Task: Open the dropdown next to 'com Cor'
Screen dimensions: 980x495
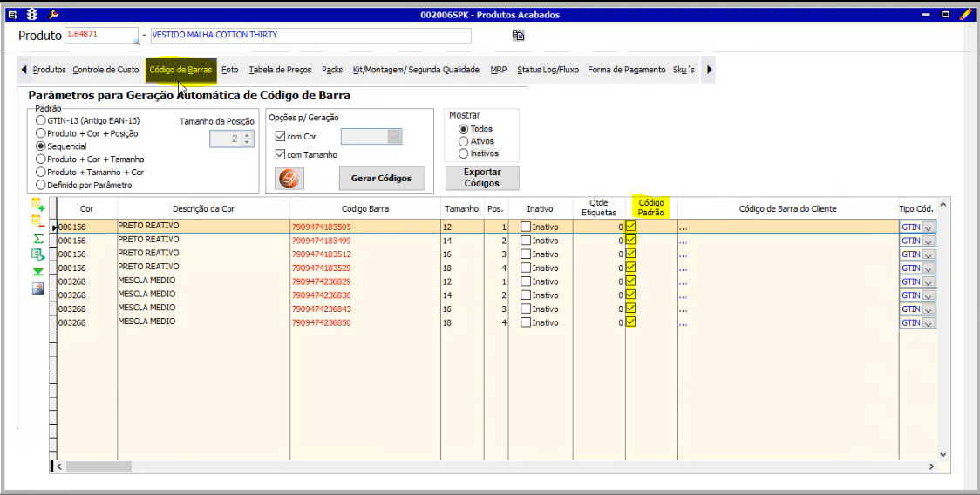Action: point(394,136)
